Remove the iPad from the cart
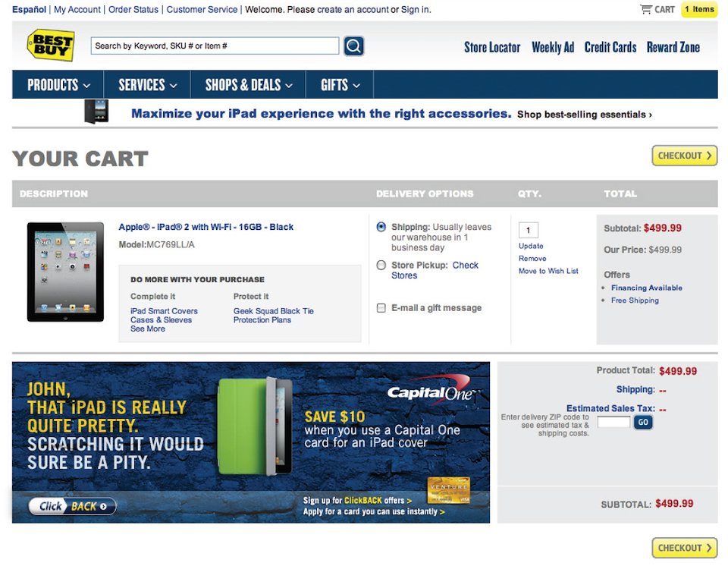 532,259
